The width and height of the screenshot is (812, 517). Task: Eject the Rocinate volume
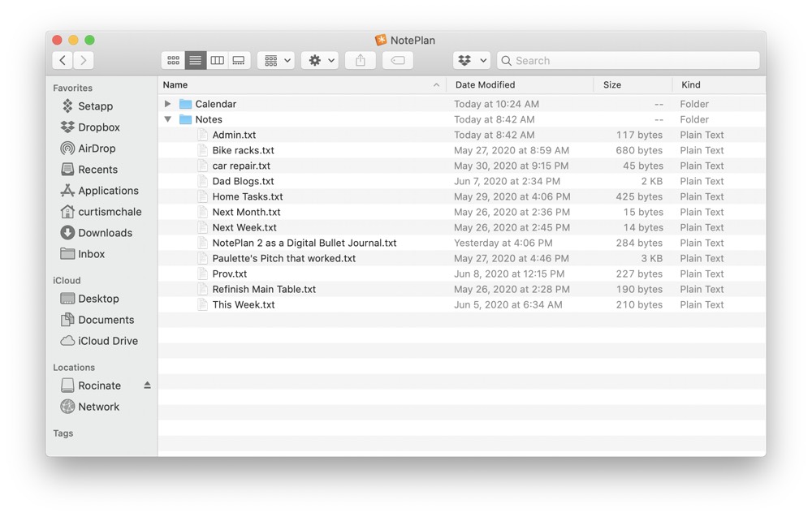point(147,386)
